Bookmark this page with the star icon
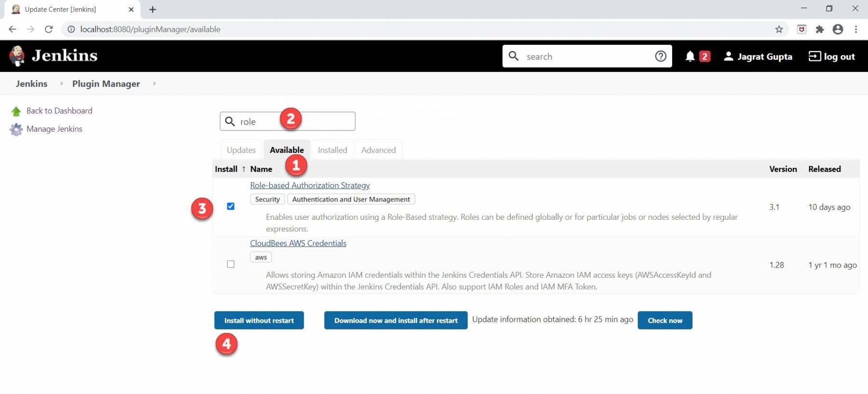The image size is (868, 394). 779,29
